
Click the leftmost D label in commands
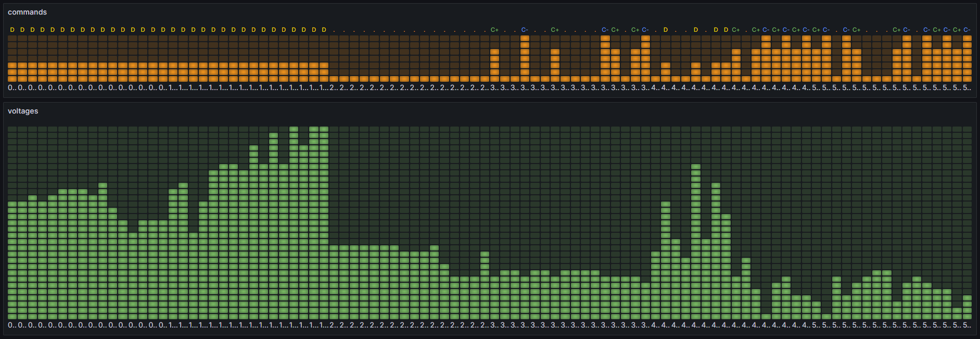point(12,30)
